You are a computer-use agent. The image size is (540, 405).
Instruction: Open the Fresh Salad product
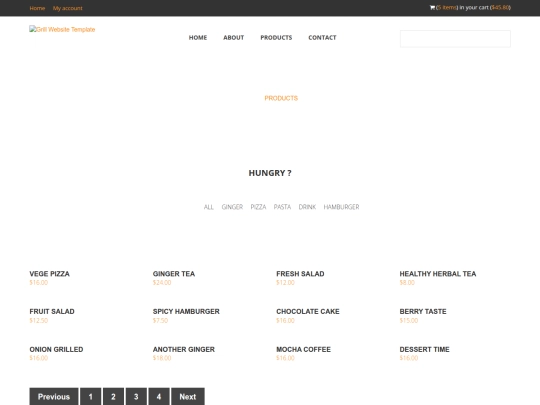300,274
